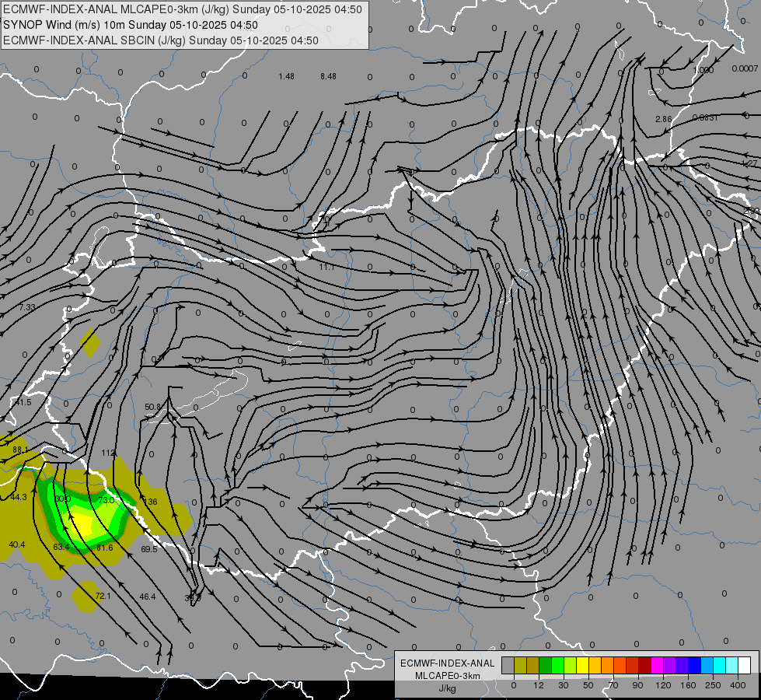The width and height of the screenshot is (761, 700).
Task: Click the map value 8.48
Action: pos(328,76)
